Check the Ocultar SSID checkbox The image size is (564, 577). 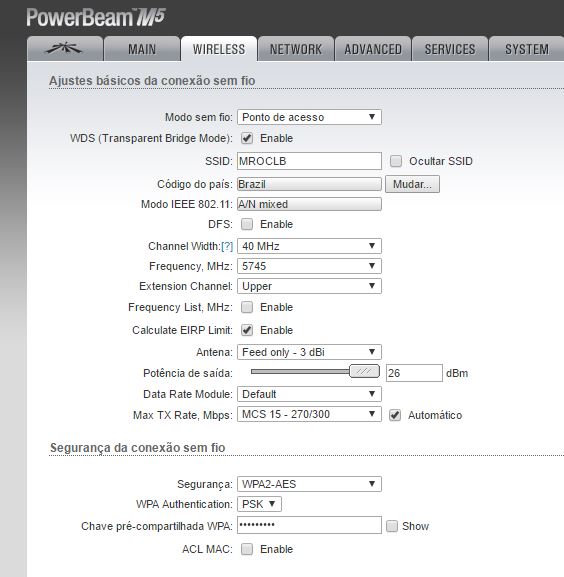tap(396, 161)
